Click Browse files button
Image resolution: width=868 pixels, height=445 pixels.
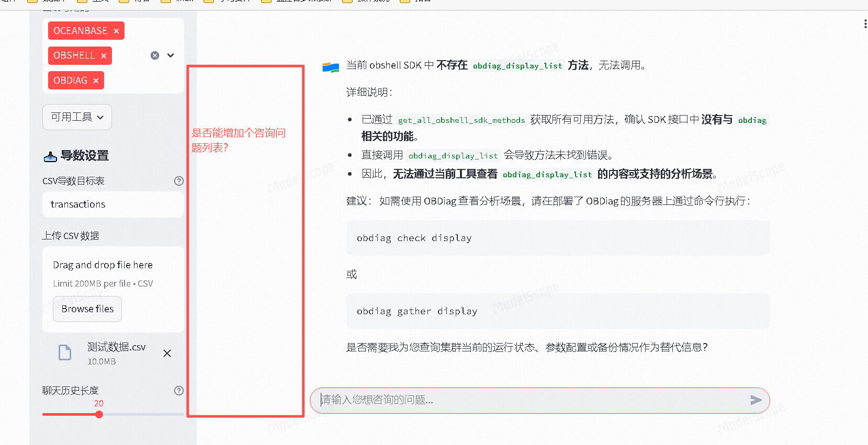coord(87,309)
